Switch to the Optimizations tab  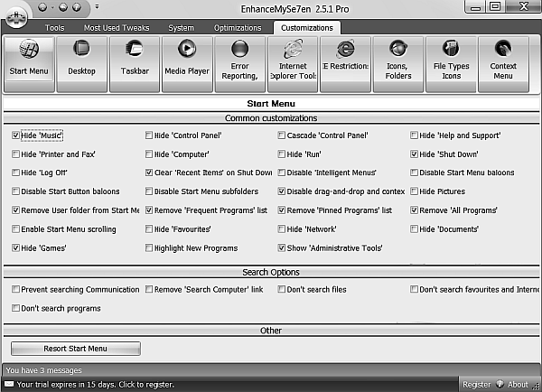point(238,28)
